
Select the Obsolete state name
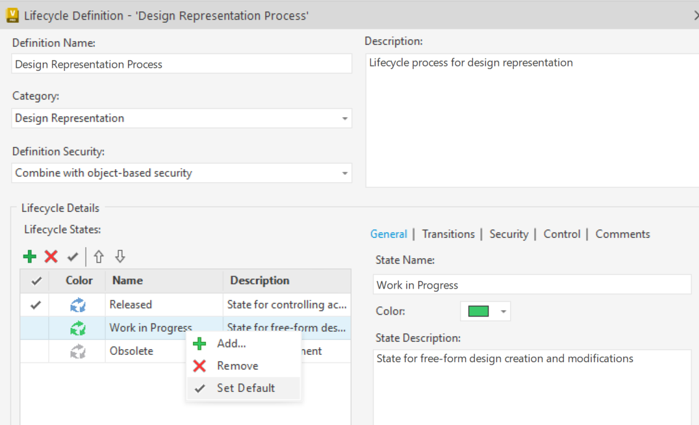pyautogui.click(x=131, y=351)
